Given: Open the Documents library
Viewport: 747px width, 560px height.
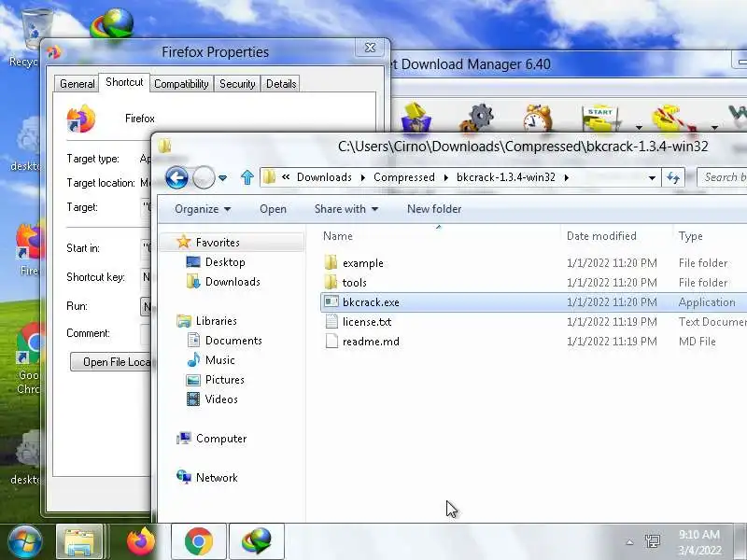Looking at the screenshot, I should (224, 341).
